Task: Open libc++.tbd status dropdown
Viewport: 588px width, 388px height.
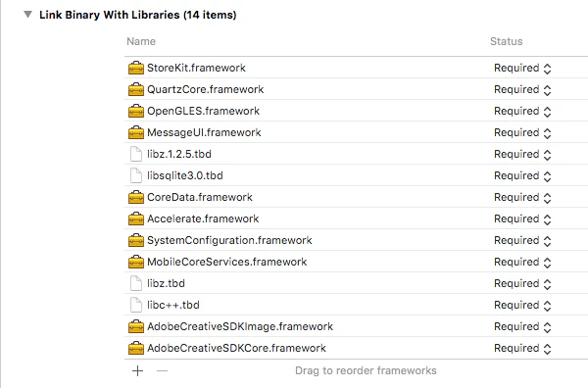Action: [x=522, y=306]
